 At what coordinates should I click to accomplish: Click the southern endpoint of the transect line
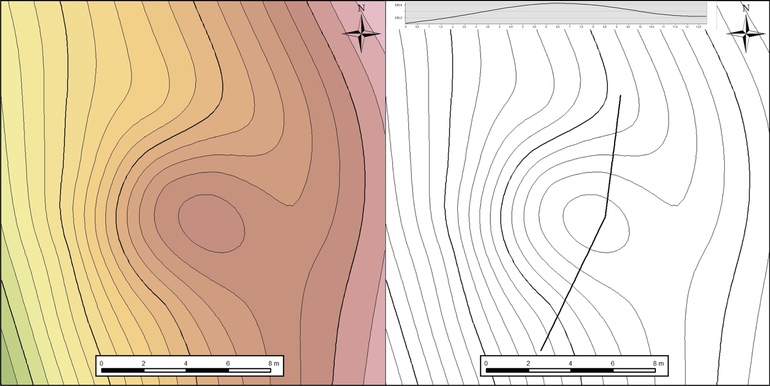[x=541, y=350]
